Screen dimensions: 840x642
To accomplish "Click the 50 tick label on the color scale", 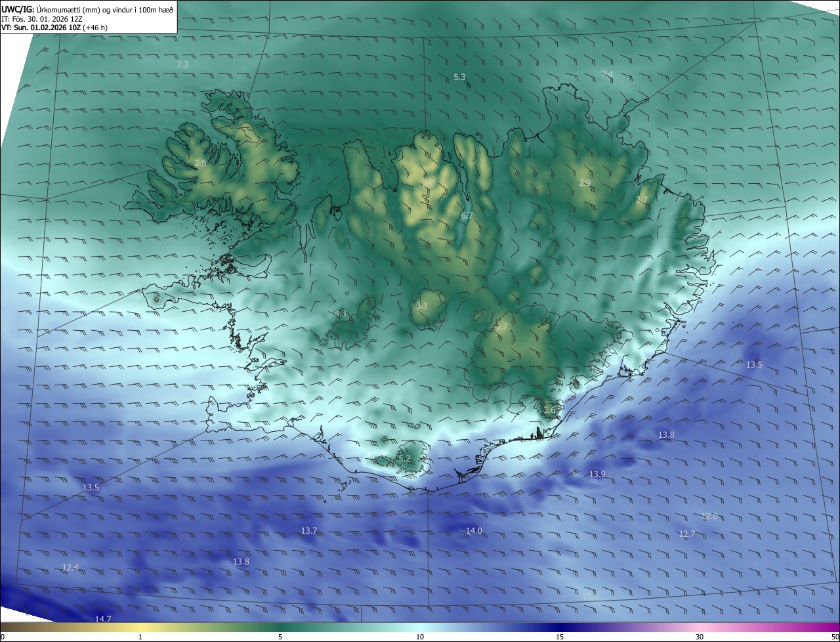I will tap(835, 637).
